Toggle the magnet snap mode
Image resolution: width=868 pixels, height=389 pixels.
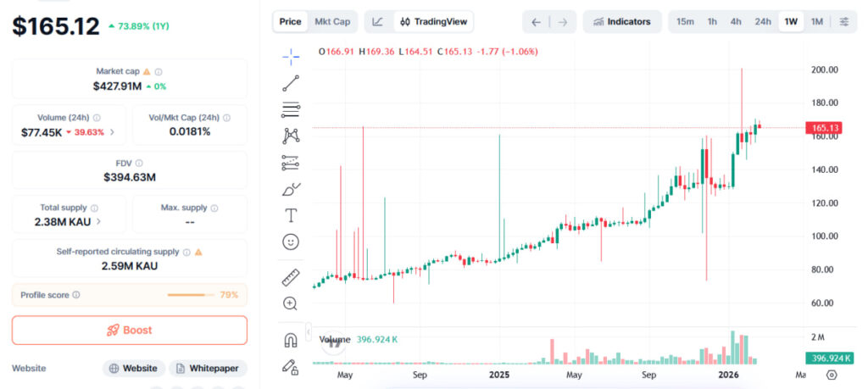[x=291, y=340]
